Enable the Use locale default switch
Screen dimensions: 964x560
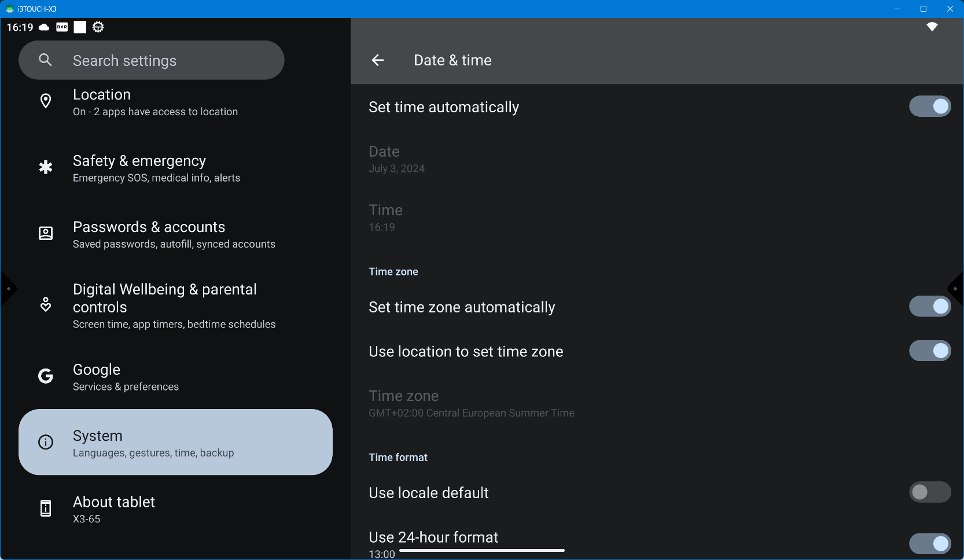coord(929,492)
